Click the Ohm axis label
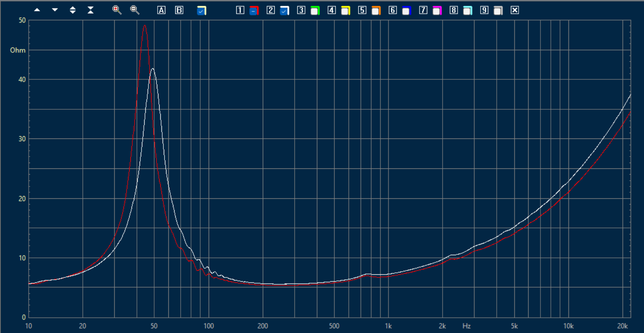644x333 pixels. (x=18, y=50)
